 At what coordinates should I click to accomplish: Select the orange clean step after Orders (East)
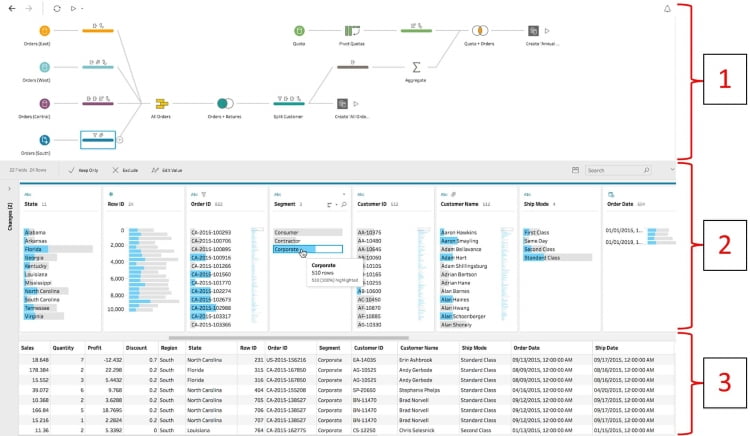click(98, 29)
